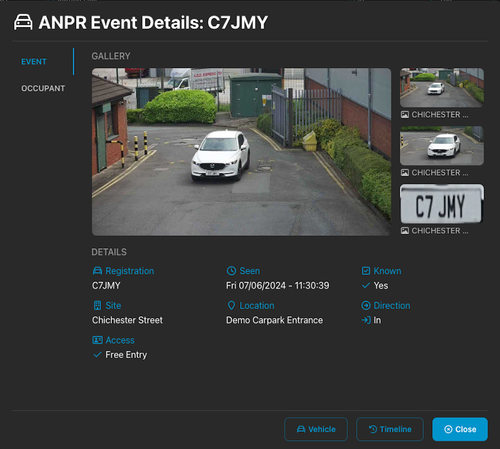Select the second close-up car thumbnail
The image size is (500, 449).
coord(442,146)
